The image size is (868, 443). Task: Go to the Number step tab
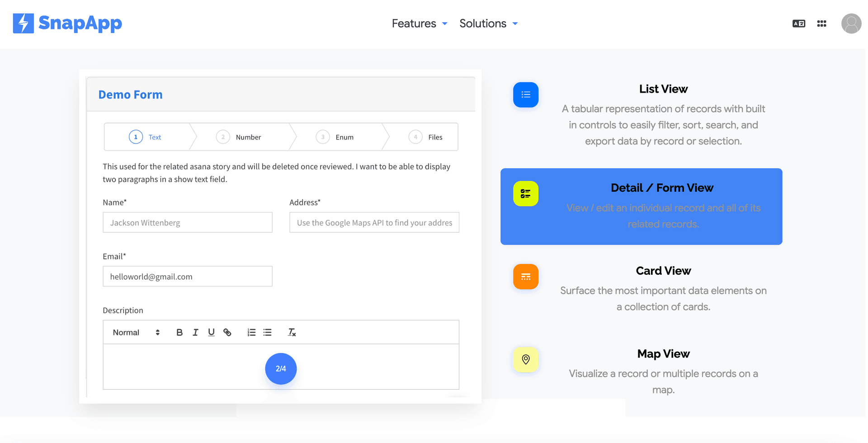coord(239,137)
